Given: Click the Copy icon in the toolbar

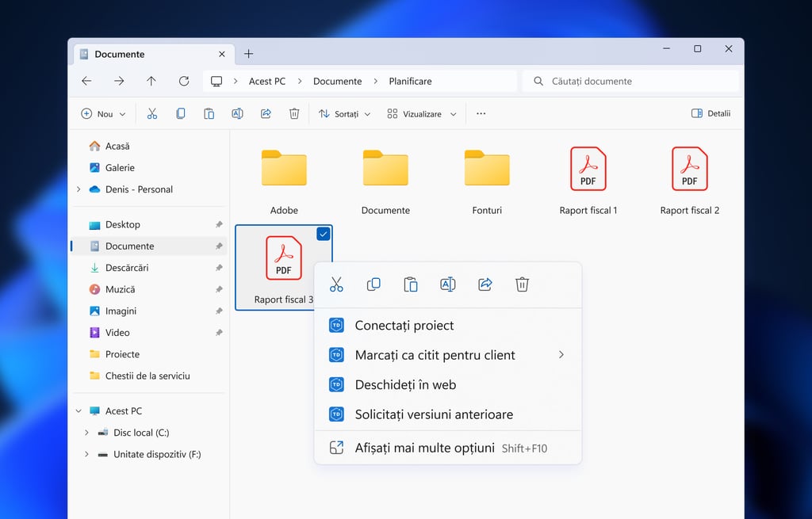Looking at the screenshot, I should point(181,114).
